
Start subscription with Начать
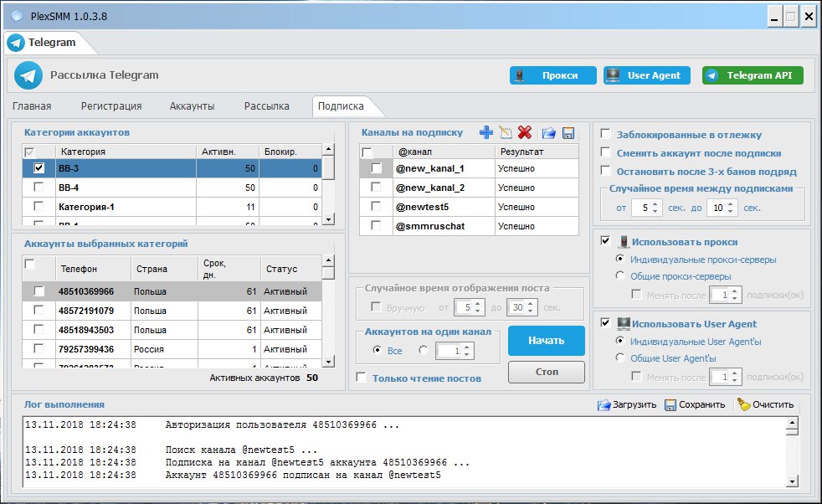tap(547, 341)
